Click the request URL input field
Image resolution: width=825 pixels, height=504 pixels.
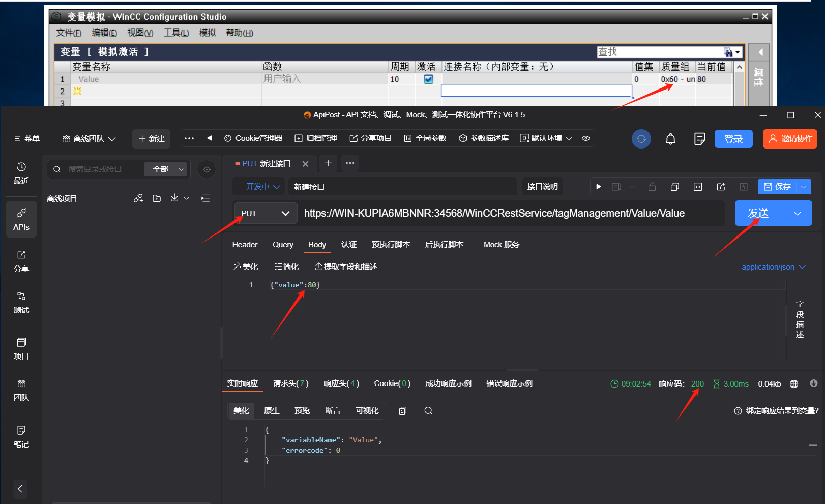click(511, 213)
